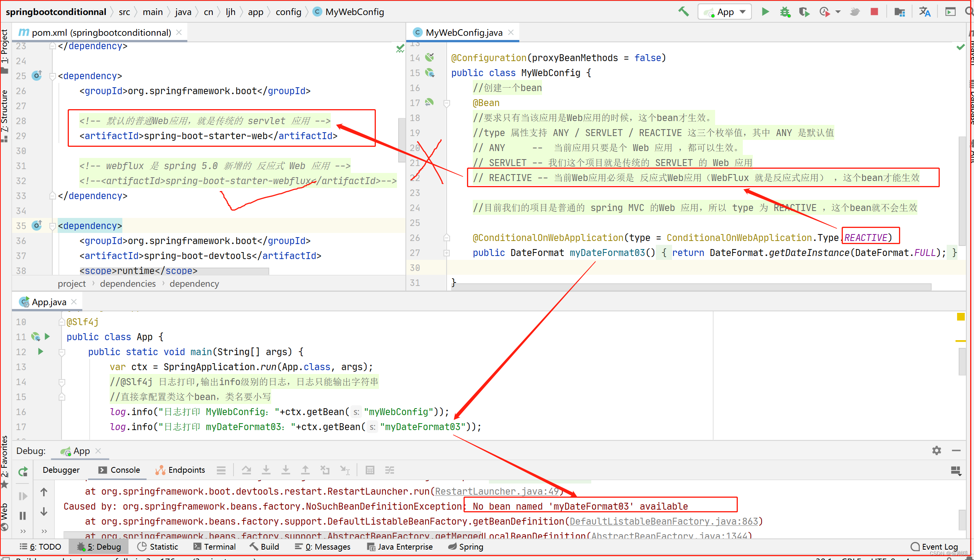Image resolution: width=974 pixels, height=560 pixels.
Task: Click yellow warning marker in App.java stripe
Action: 961,317
